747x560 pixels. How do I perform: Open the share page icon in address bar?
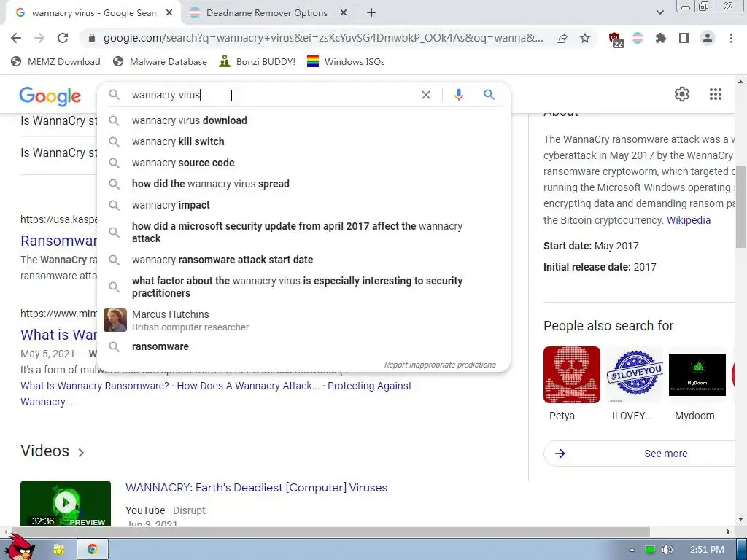tap(562, 38)
